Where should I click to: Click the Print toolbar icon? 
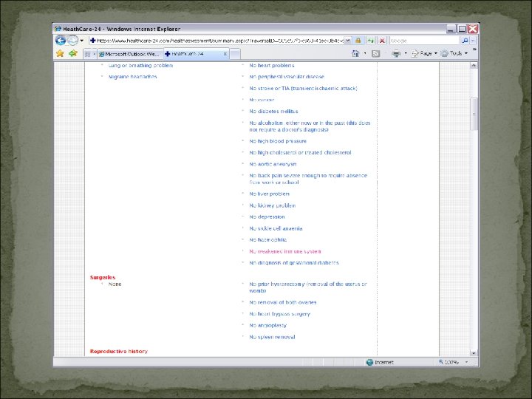coord(396,53)
